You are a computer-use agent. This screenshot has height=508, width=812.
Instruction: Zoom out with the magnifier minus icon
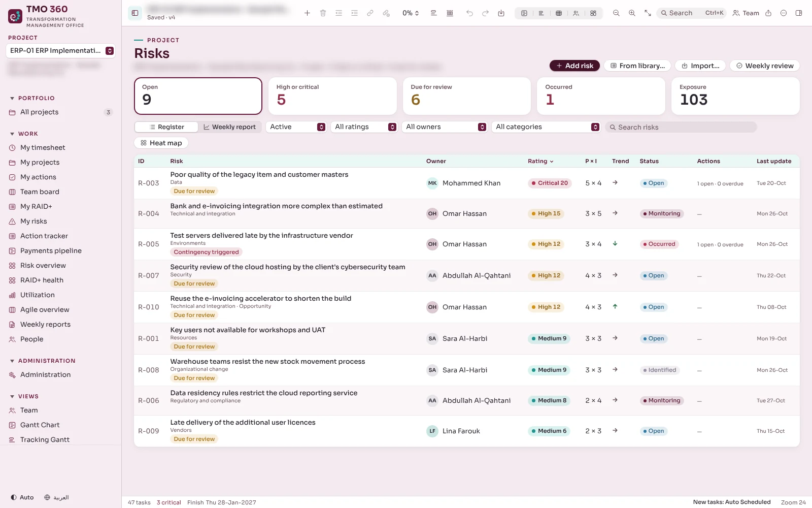pyautogui.click(x=616, y=13)
